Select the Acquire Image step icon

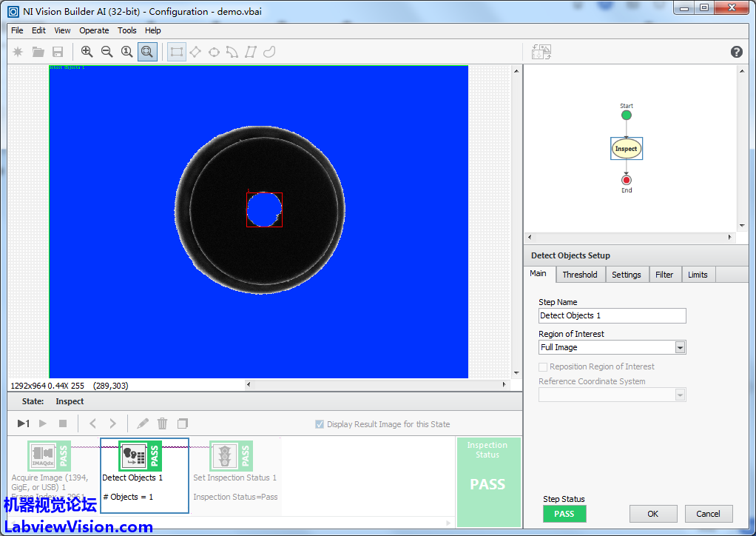(x=49, y=455)
